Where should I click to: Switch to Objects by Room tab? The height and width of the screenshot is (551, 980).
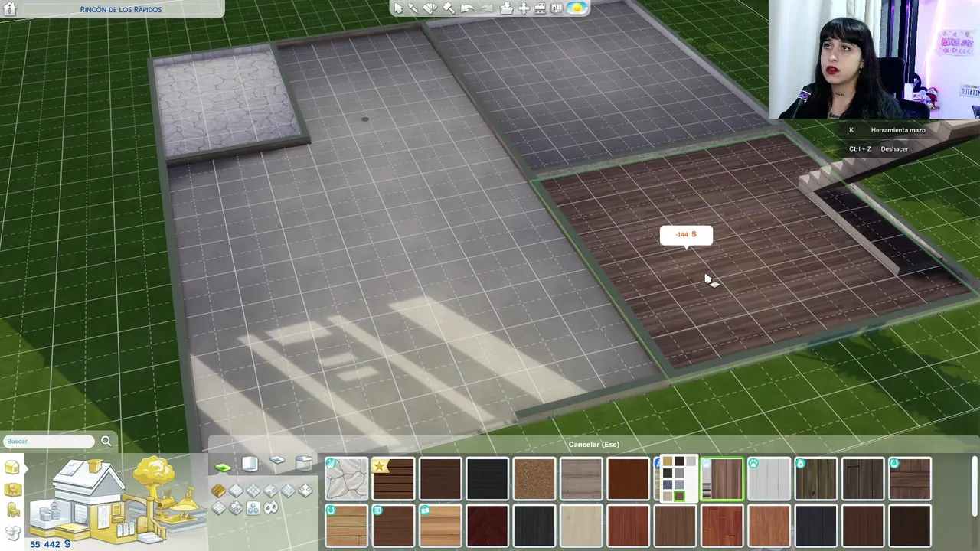pos(12,491)
